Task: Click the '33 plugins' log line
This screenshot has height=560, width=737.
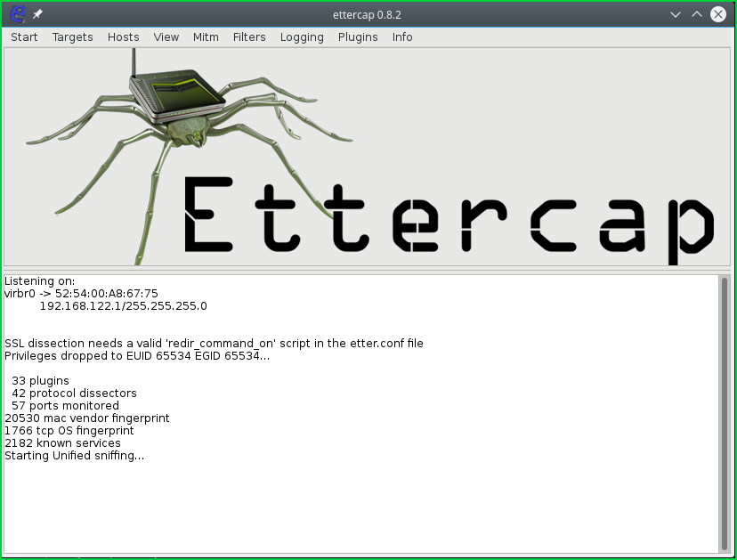Action: pos(40,381)
